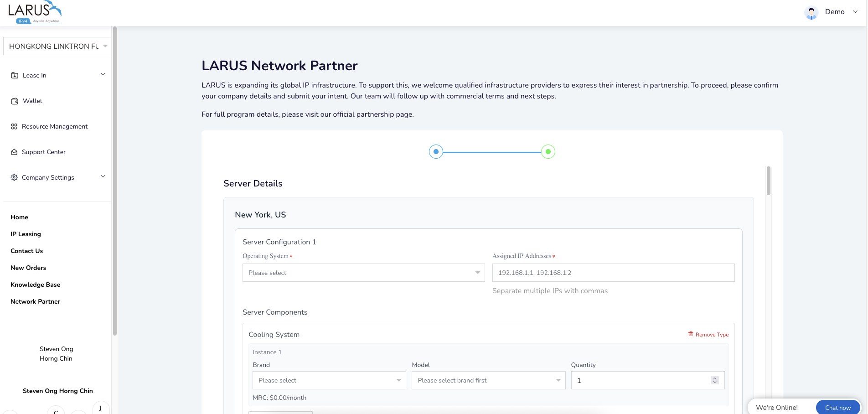
Task: Click the New York, US heading
Action: pyautogui.click(x=260, y=215)
